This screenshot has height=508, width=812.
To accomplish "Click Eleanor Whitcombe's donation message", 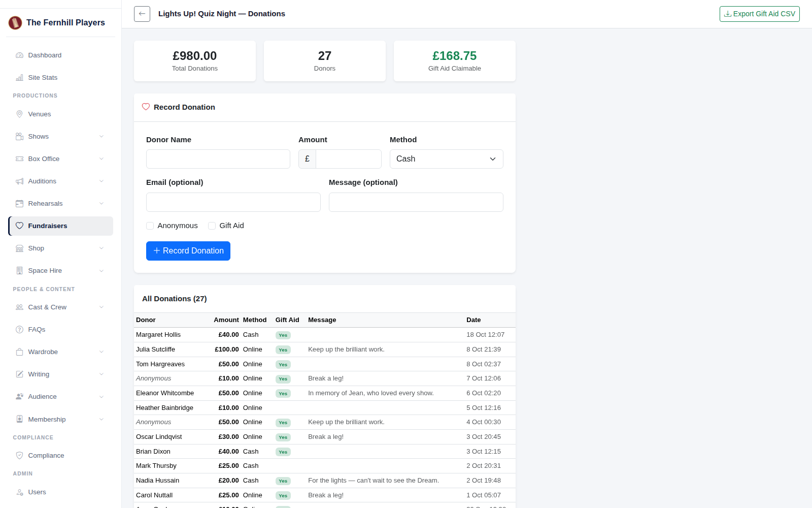I will coord(371,393).
